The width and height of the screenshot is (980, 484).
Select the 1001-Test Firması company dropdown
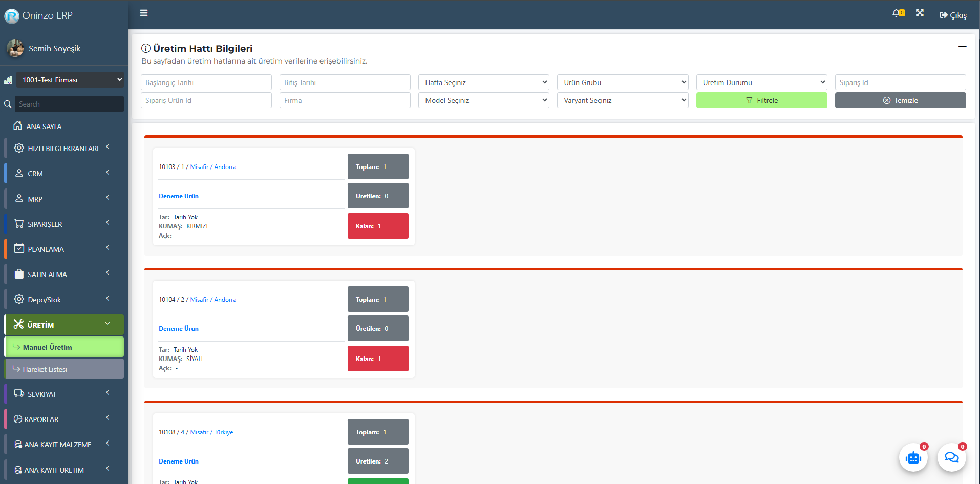(70, 80)
